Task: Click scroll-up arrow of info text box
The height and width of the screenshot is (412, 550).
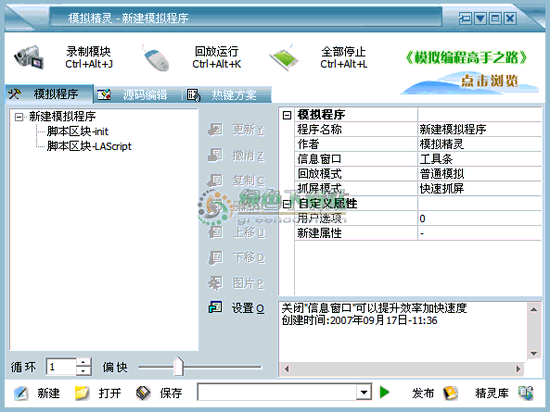Action: pyautogui.click(x=534, y=309)
